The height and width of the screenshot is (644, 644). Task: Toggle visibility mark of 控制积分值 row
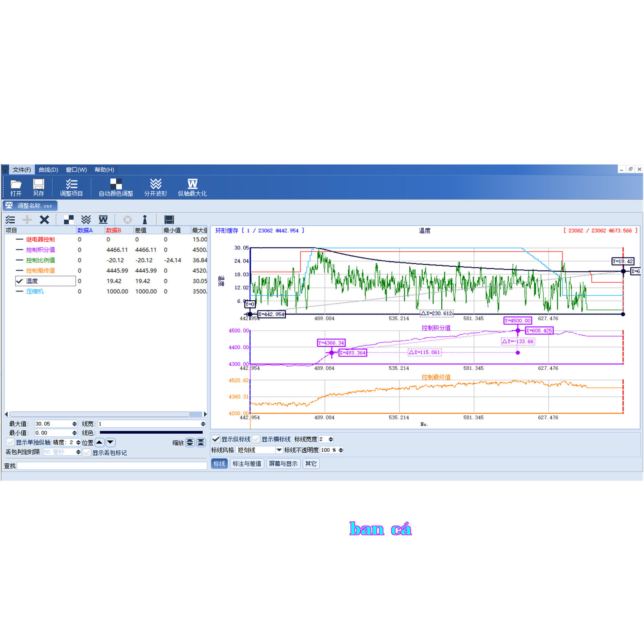coord(19,250)
